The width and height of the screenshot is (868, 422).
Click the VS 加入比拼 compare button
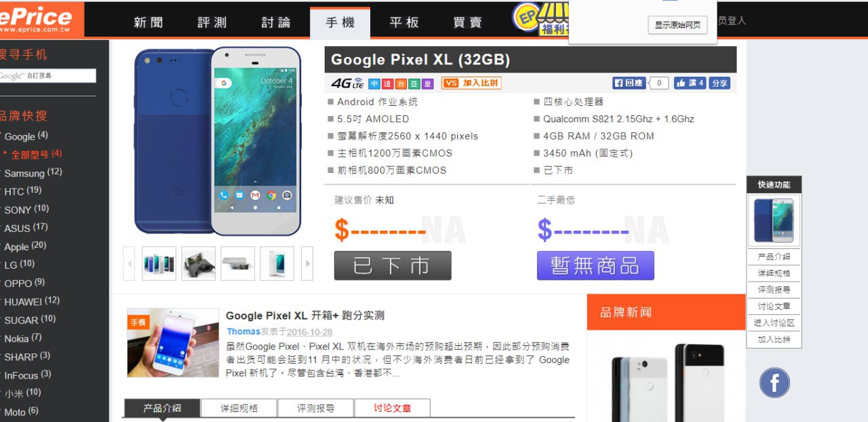471,83
